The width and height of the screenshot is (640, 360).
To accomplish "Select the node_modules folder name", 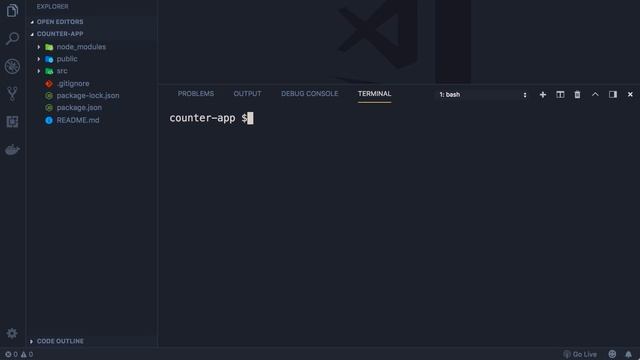I will click(x=81, y=47).
